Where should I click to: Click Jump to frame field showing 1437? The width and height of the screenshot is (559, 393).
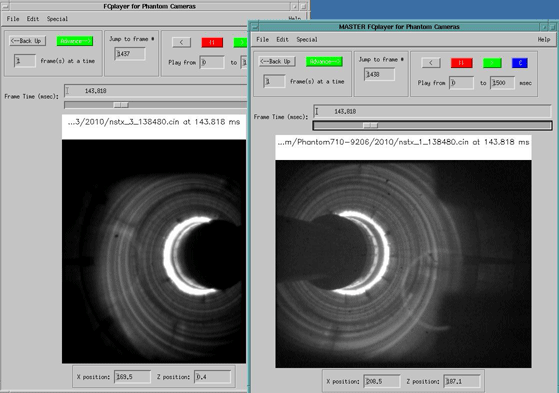[130, 53]
